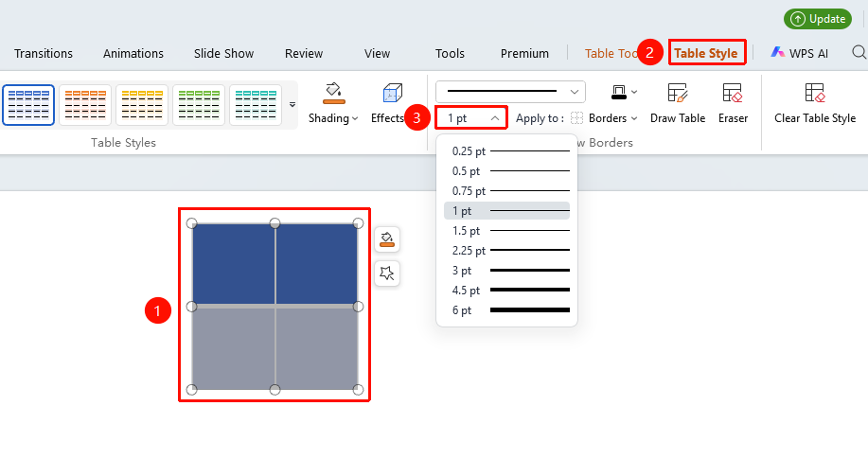
Task: Click the Shading paint bucket icon
Action: pos(334,93)
